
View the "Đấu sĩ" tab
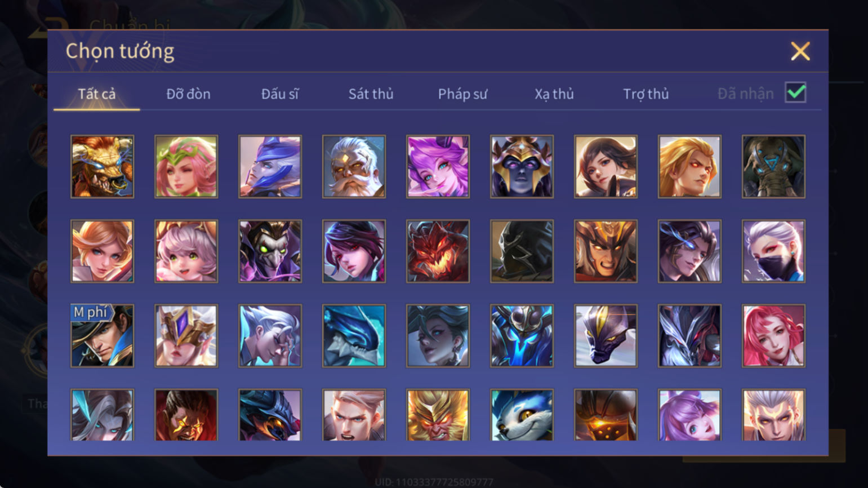[x=279, y=94]
